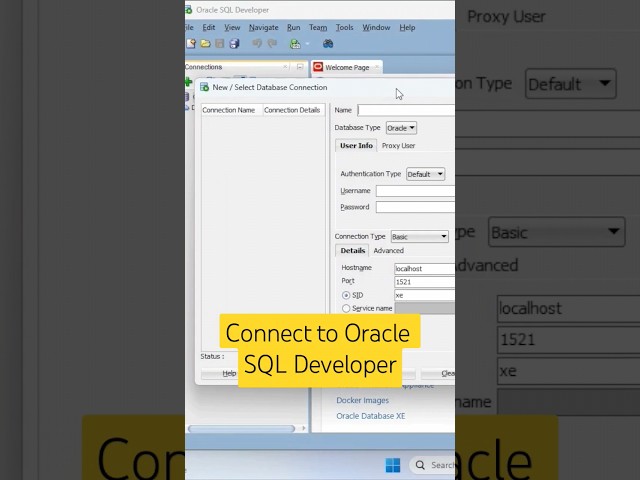Click the Connections panel title

204,67
